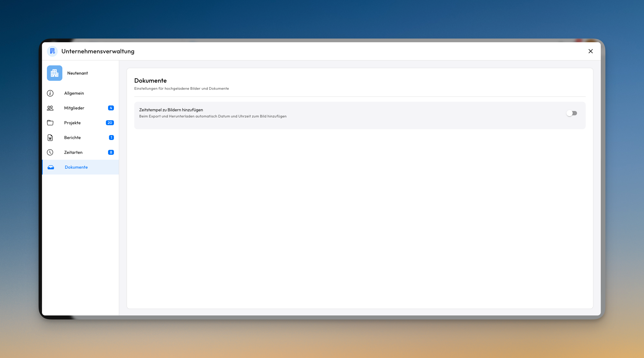Click the badge showing 8 next to Zeitarten
This screenshot has width=644, height=358.
111,152
